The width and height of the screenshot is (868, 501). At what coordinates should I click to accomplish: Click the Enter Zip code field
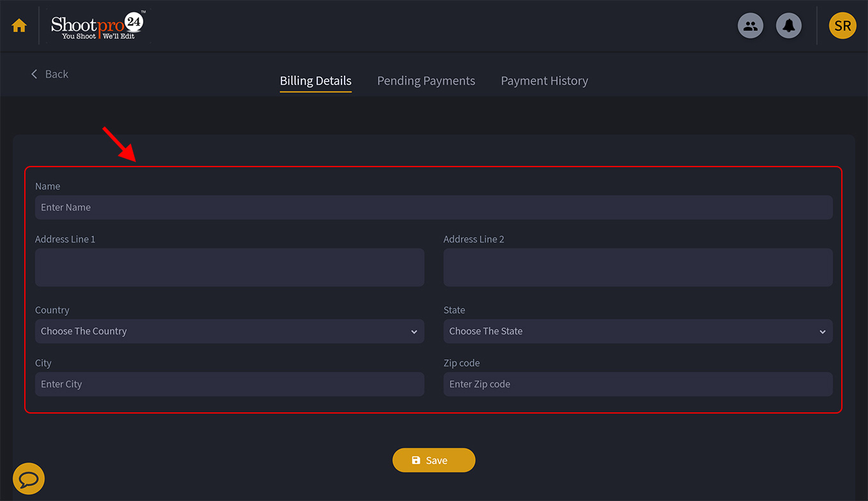(x=638, y=384)
